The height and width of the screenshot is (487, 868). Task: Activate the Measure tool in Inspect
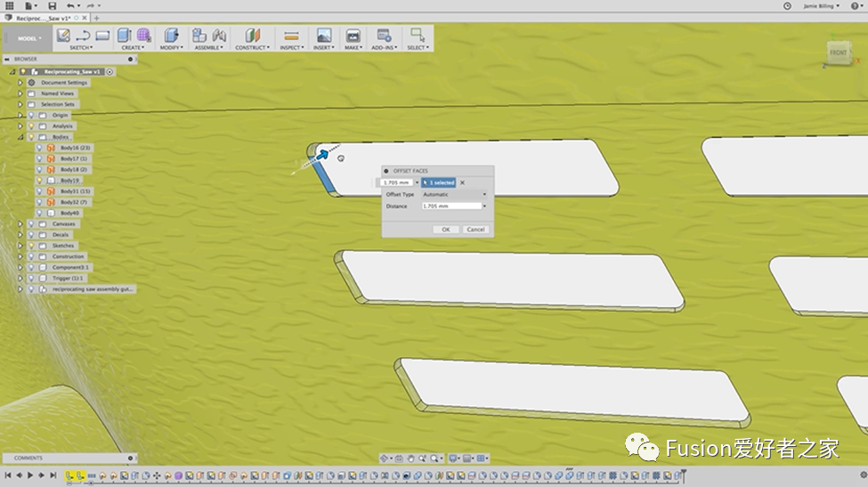[291, 36]
